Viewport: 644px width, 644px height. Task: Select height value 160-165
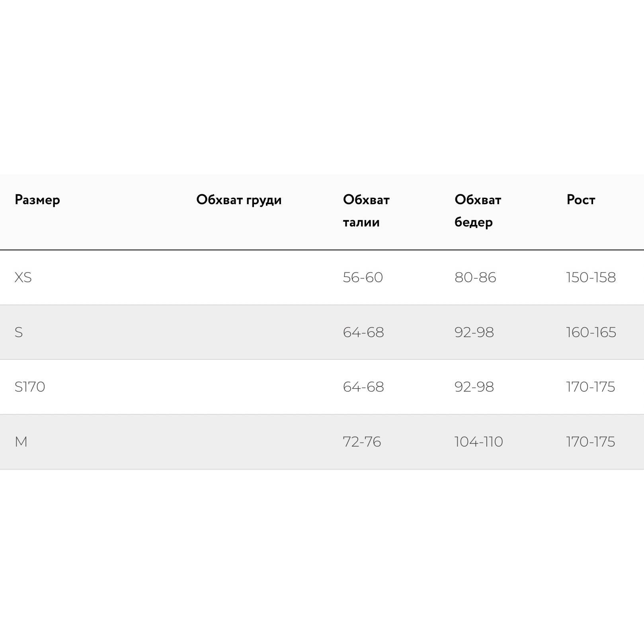591,332
